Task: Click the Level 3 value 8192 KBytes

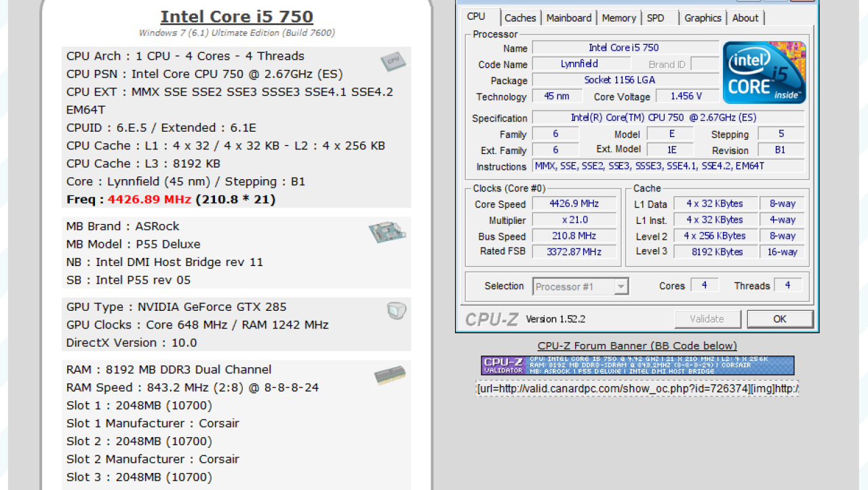Action: pyautogui.click(x=715, y=252)
